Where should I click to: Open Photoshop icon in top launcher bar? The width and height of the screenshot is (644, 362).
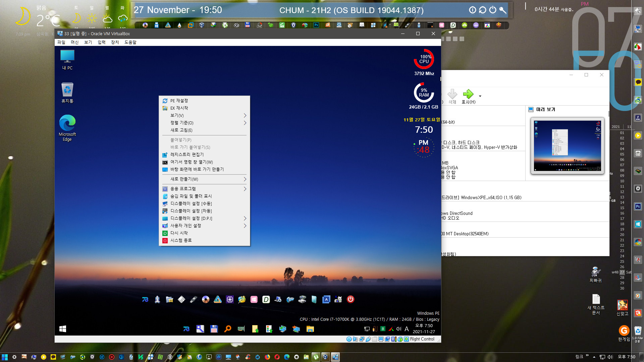316,25
